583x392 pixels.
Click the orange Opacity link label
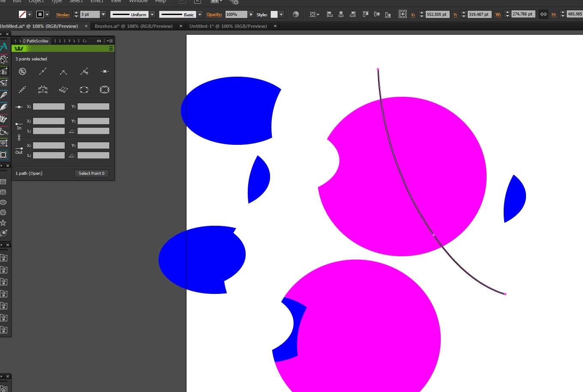tap(214, 15)
